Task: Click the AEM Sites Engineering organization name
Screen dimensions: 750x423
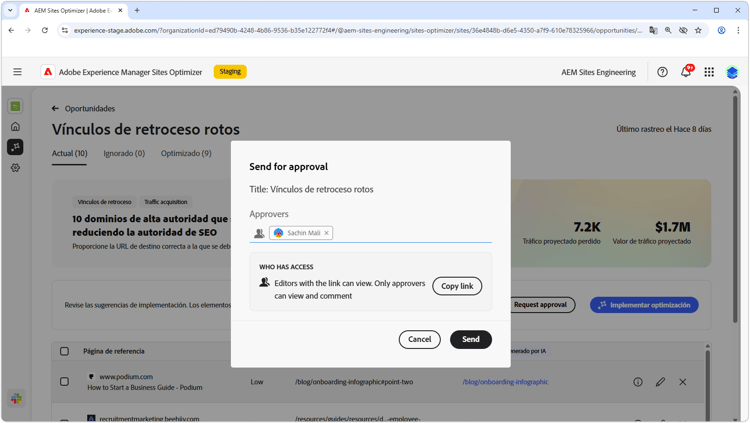Action: click(x=598, y=72)
